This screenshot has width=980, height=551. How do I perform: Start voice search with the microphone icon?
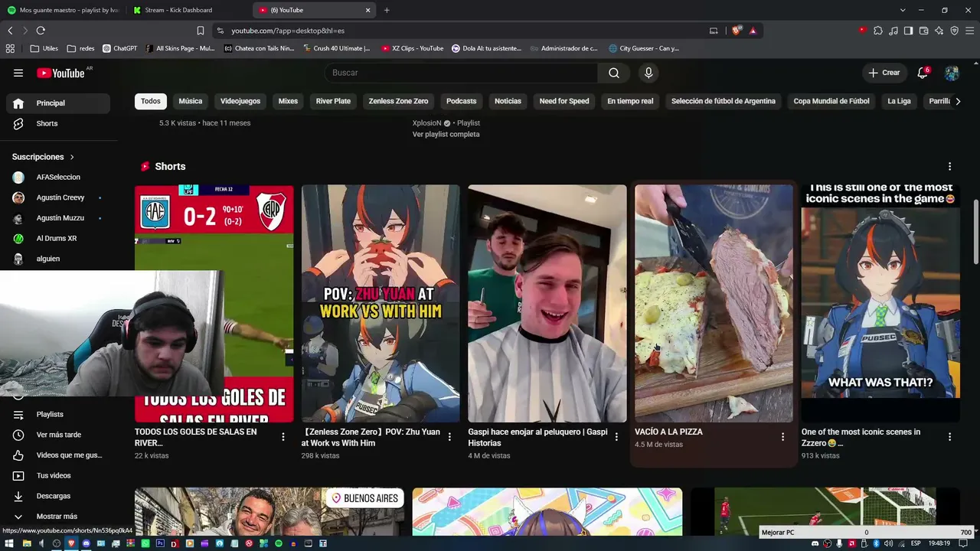coord(648,73)
